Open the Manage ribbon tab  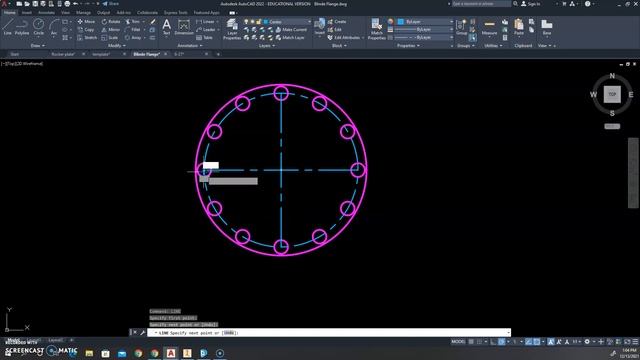tap(83, 13)
